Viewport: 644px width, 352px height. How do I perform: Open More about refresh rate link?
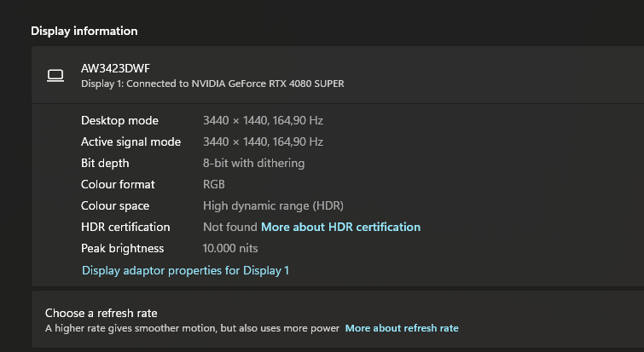click(x=402, y=328)
